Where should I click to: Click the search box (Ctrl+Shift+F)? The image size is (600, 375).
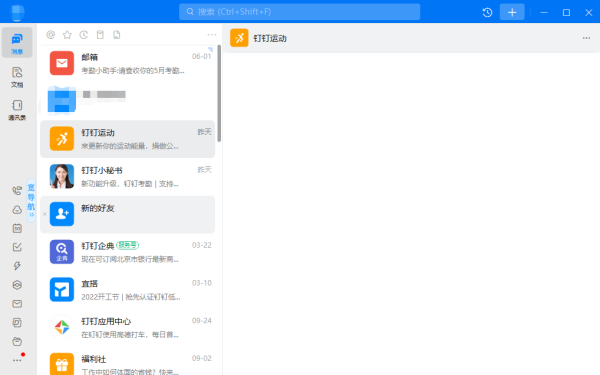tap(299, 12)
